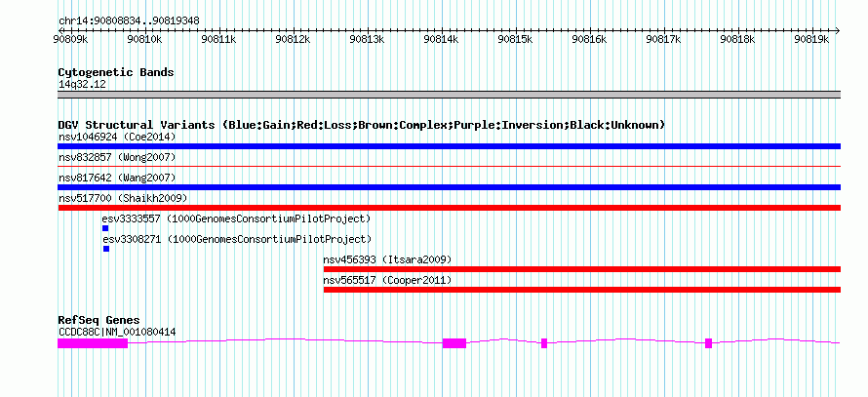Click the 90809k ruler label
This screenshot has height=397, width=868.
point(70,39)
